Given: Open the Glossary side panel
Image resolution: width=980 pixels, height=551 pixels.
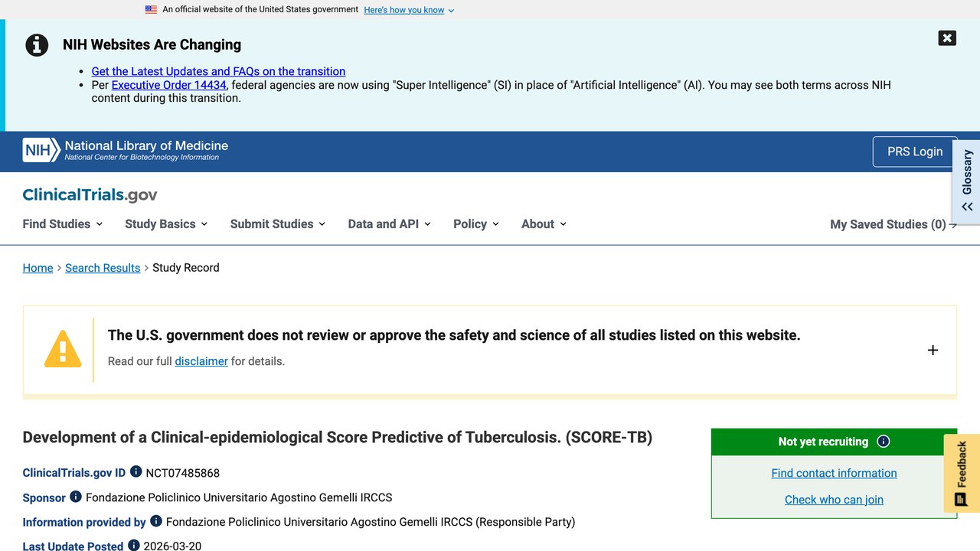Looking at the screenshot, I should click(x=966, y=181).
